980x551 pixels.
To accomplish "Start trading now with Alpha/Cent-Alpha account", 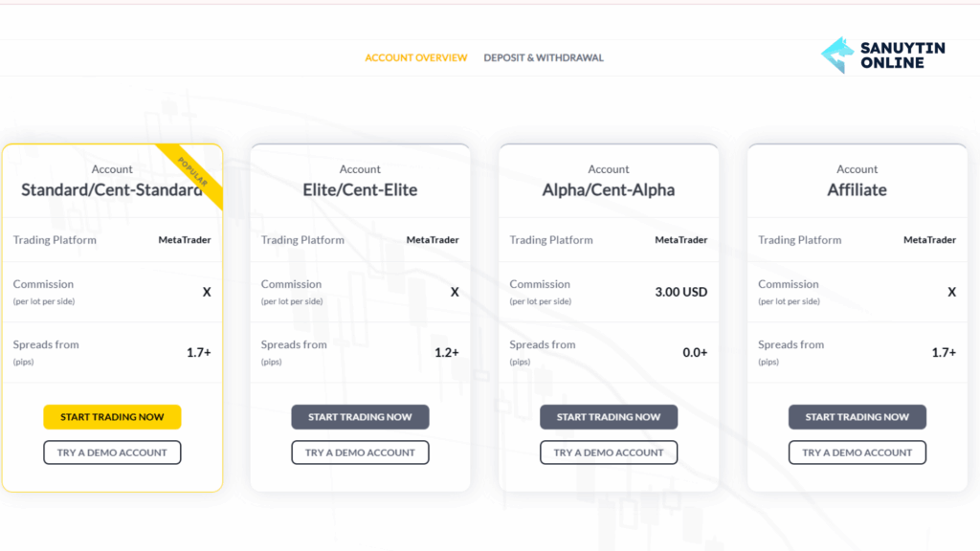I will tap(609, 417).
